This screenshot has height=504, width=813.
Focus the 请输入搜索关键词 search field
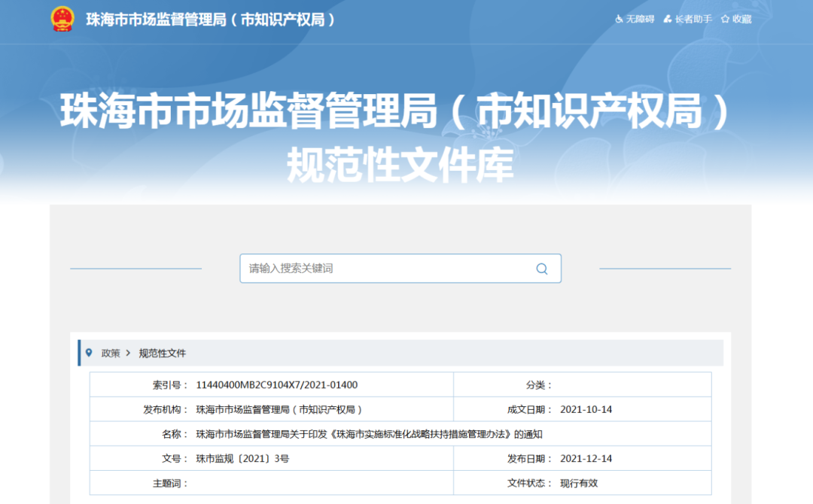click(x=384, y=269)
